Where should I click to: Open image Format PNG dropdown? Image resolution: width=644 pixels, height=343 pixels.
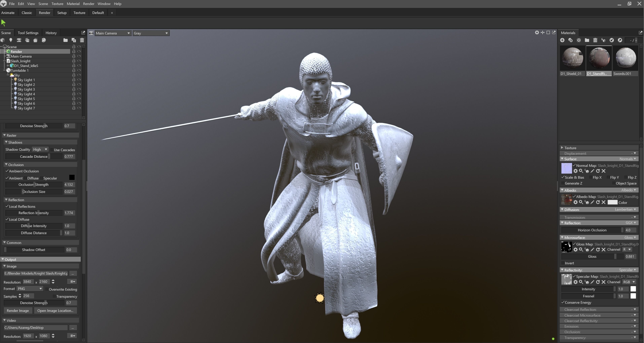(x=30, y=289)
